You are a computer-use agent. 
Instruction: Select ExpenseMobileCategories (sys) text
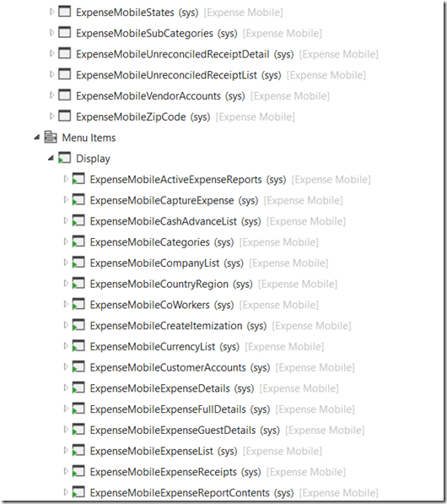162,242
